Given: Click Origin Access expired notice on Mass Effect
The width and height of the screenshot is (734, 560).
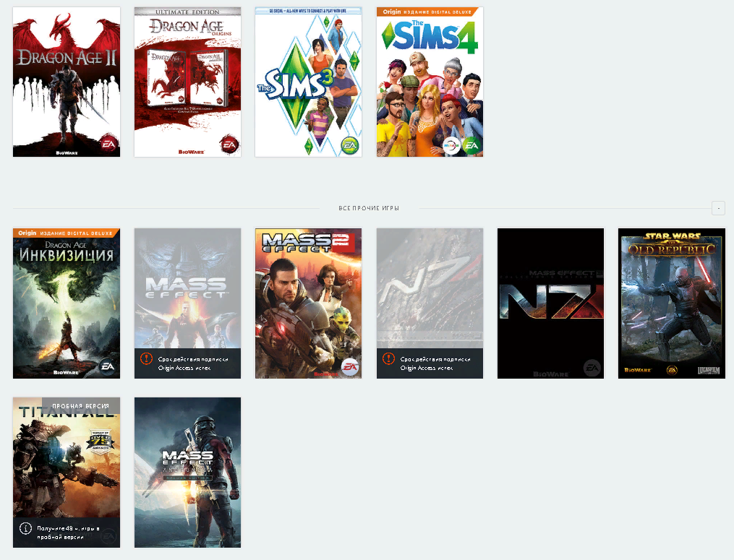Looking at the screenshot, I should (188, 363).
